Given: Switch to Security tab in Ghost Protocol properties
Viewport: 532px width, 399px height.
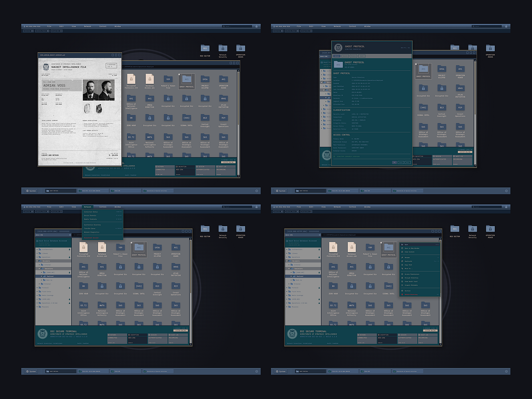Looking at the screenshot, I should (345, 56).
